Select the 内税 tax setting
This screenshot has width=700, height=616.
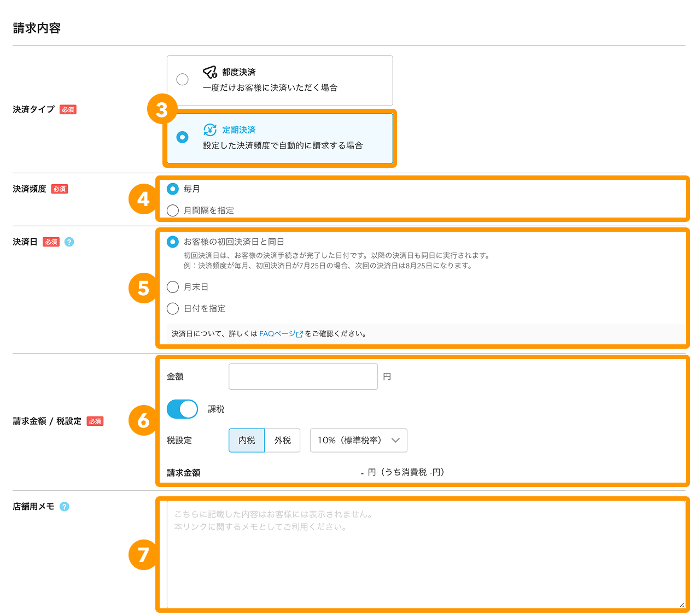pyautogui.click(x=247, y=441)
